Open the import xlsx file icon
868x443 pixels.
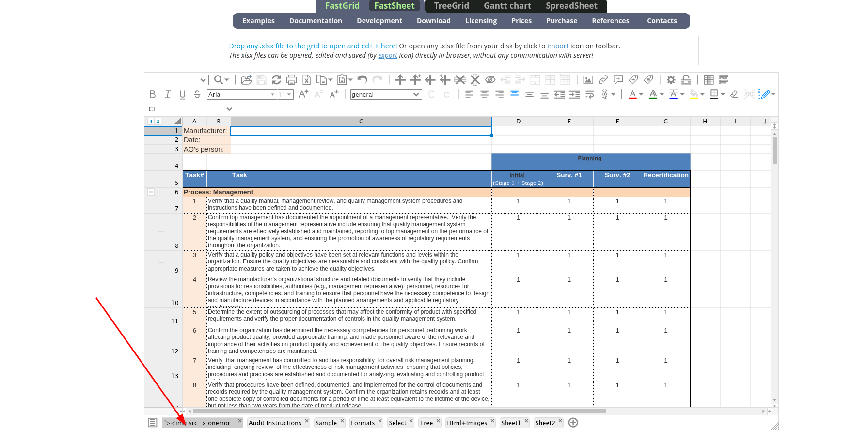click(x=246, y=80)
